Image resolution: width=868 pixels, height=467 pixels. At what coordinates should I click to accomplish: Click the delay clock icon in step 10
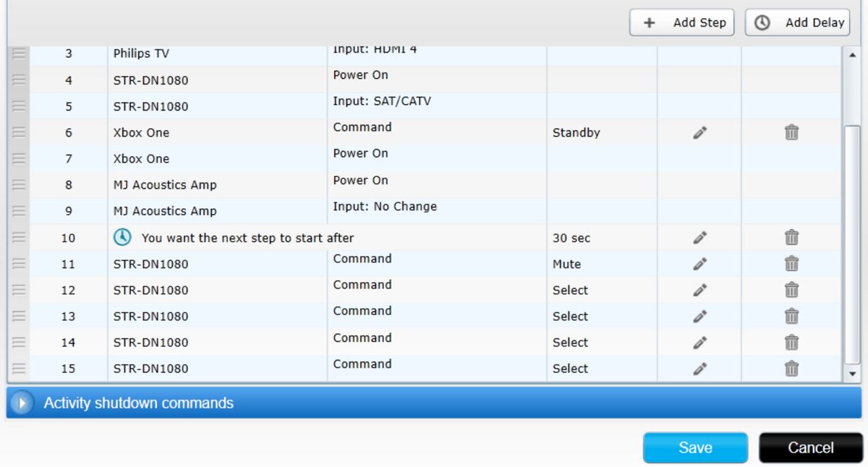123,238
